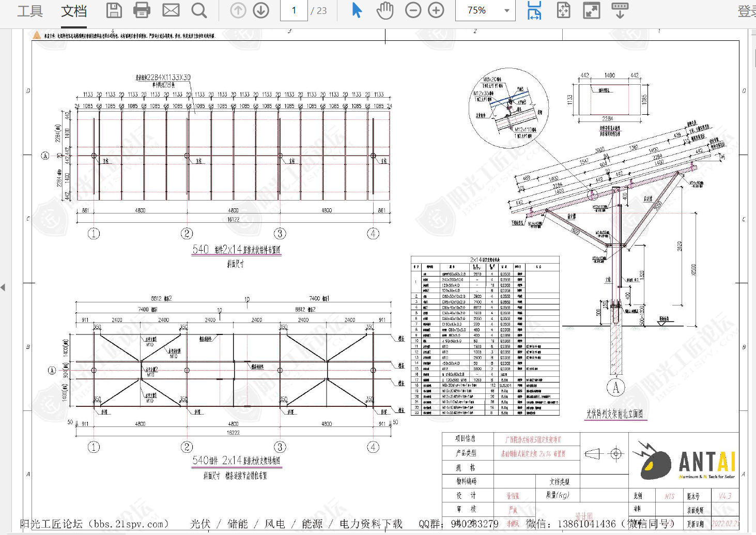Viewport: 756px width, 535px height.
Task: Zoom in with the plus button
Action: click(436, 10)
